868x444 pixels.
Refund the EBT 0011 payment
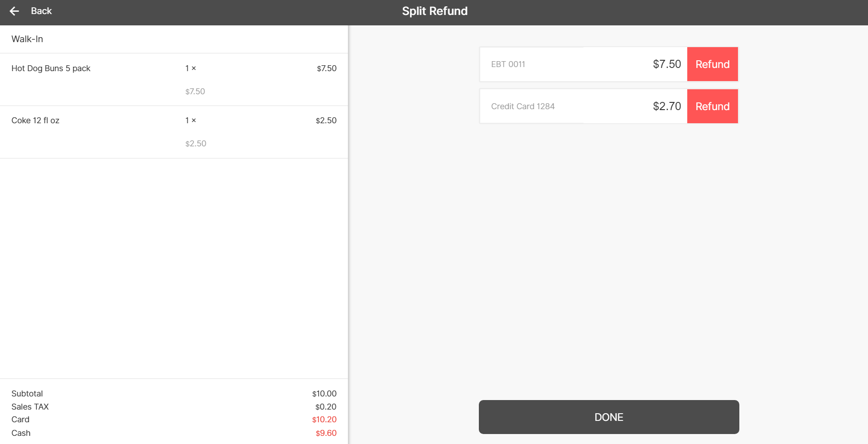712,64
